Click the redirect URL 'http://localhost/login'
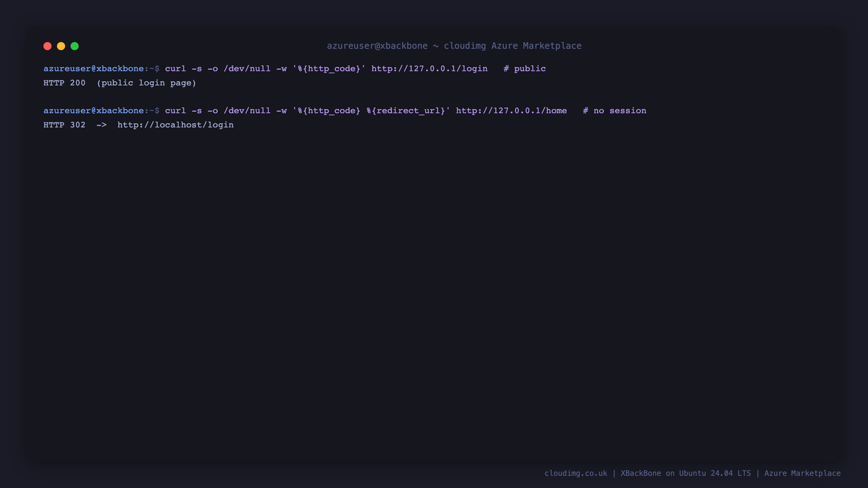This screenshot has height=488, width=868. coord(176,125)
